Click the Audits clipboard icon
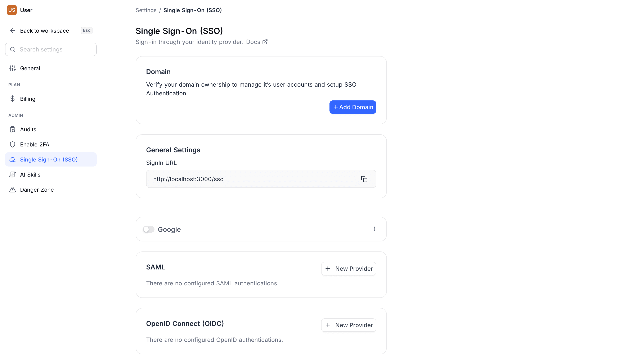 pyautogui.click(x=13, y=129)
